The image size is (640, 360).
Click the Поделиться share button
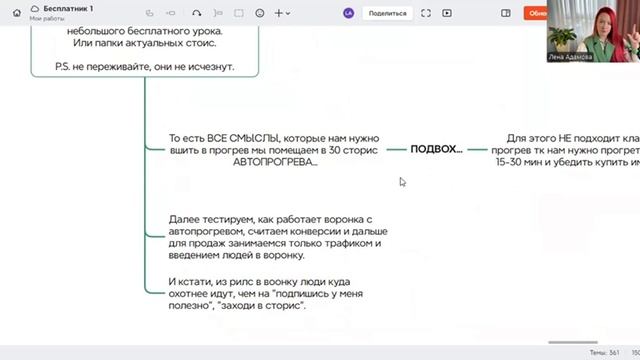(387, 13)
